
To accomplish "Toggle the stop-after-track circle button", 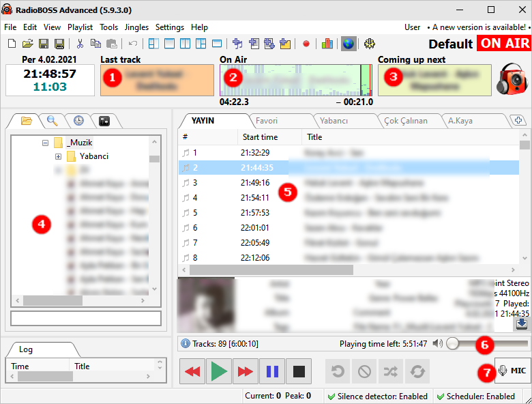I will (x=364, y=371).
